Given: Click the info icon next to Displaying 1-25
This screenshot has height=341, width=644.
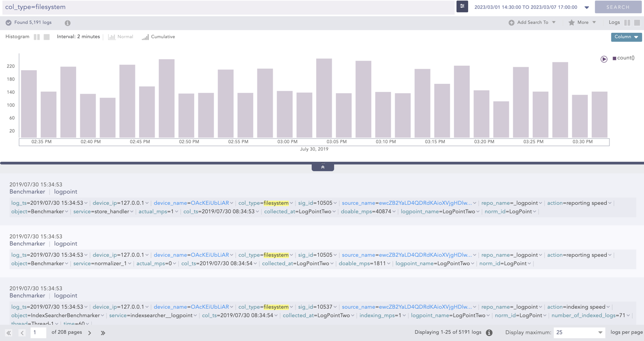Looking at the screenshot, I should tap(489, 332).
